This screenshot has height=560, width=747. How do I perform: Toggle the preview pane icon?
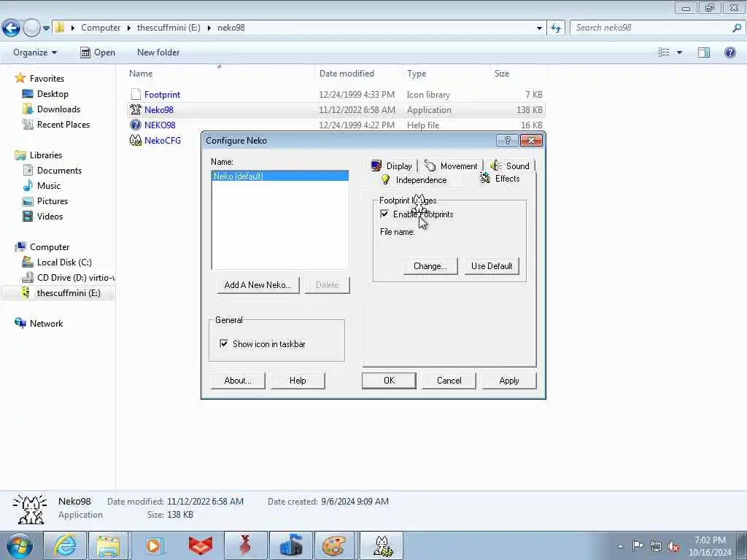tap(704, 52)
